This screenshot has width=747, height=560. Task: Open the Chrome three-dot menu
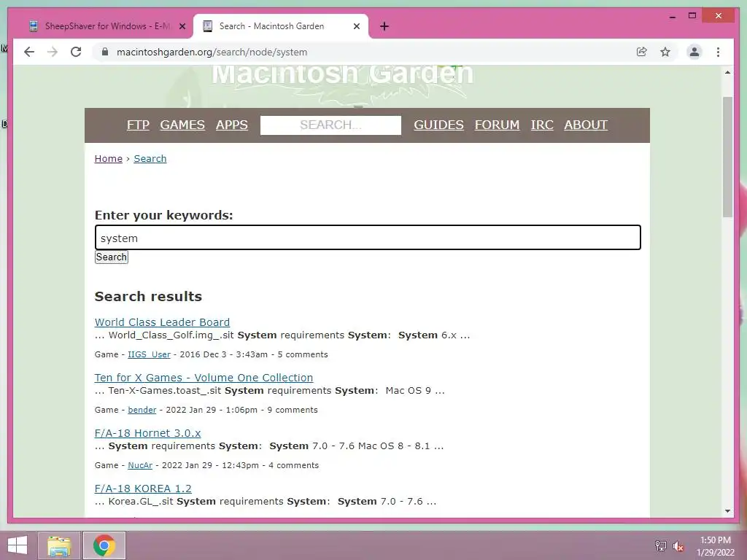click(x=718, y=52)
